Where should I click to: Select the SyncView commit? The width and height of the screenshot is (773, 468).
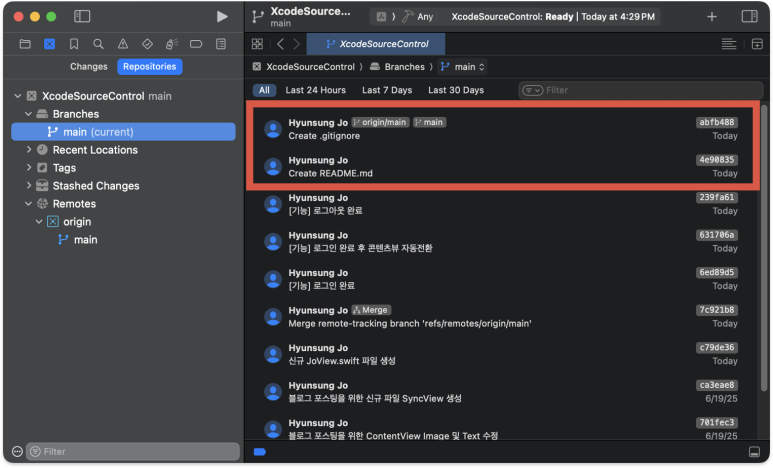(503, 392)
